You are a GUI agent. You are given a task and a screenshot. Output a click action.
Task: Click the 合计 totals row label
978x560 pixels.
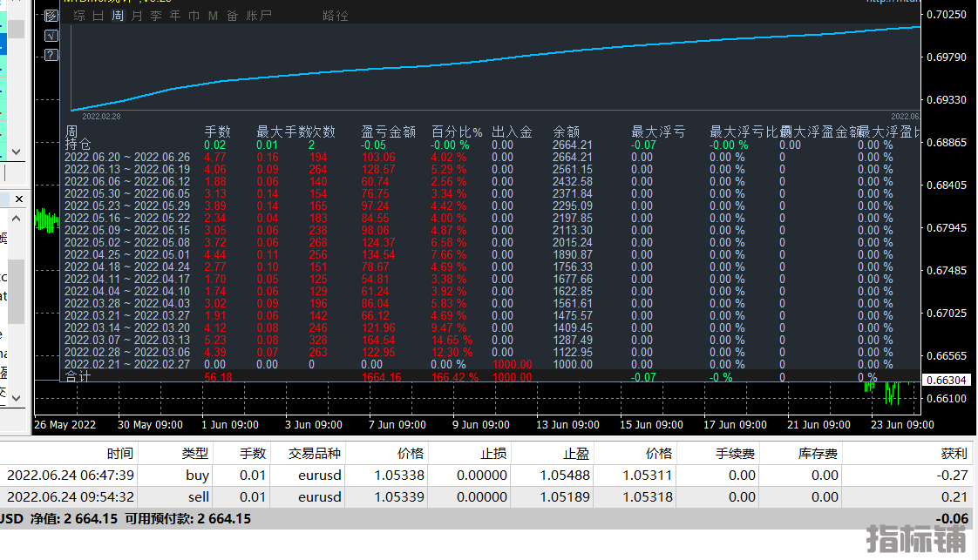78,377
